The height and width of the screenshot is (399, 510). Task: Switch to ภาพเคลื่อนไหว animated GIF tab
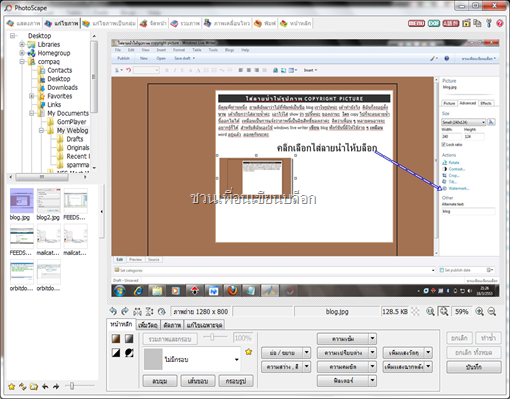[227, 23]
